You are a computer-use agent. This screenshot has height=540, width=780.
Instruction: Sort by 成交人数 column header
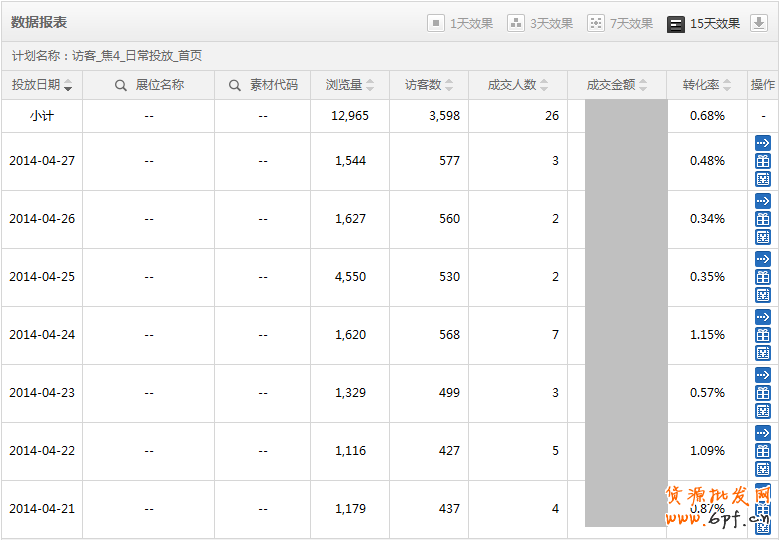518,86
